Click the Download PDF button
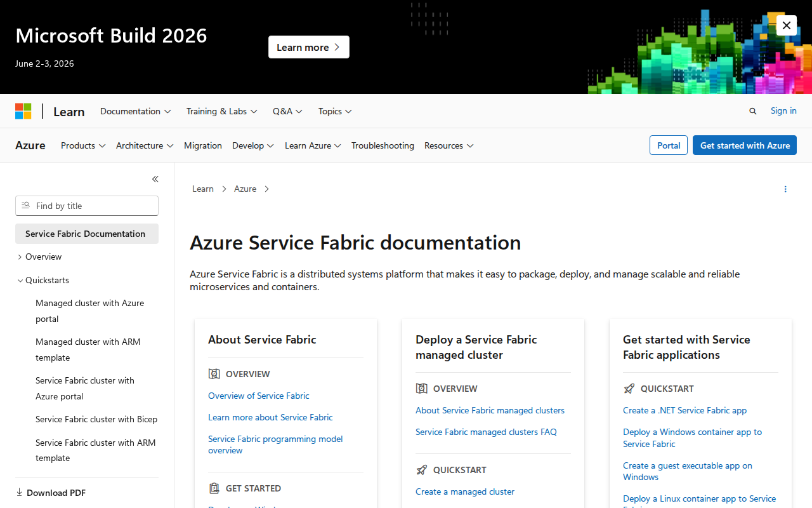 click(x=51, y=493)
